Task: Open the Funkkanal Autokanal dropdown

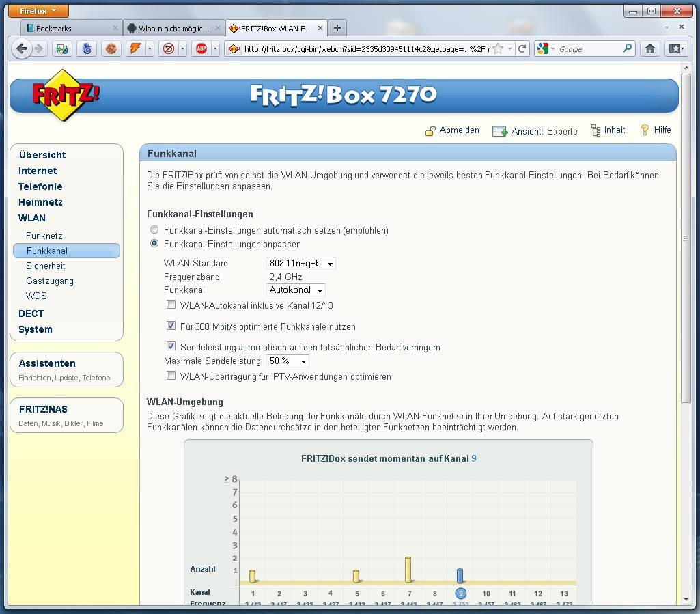Action: [x=296, y=290]
